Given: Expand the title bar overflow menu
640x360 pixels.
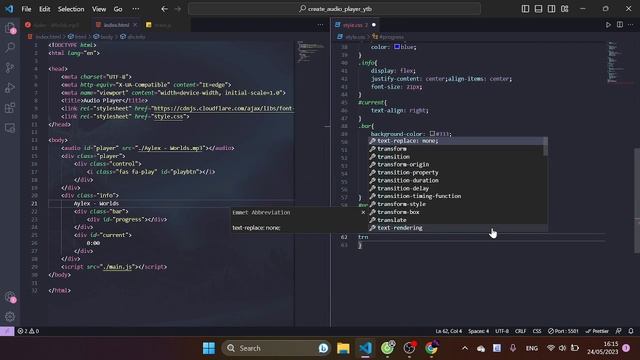Looking at the screenshot, I should [x=136, y=9].
